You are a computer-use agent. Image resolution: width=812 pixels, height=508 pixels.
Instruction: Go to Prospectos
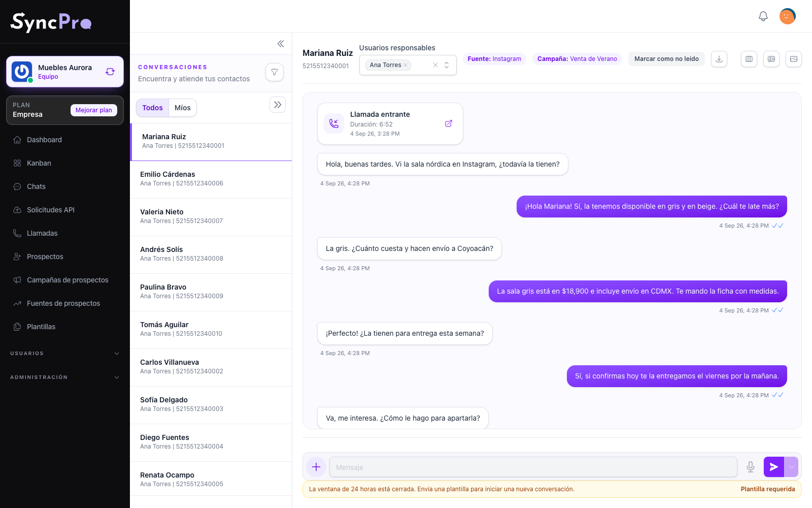[x=65, y=257]
